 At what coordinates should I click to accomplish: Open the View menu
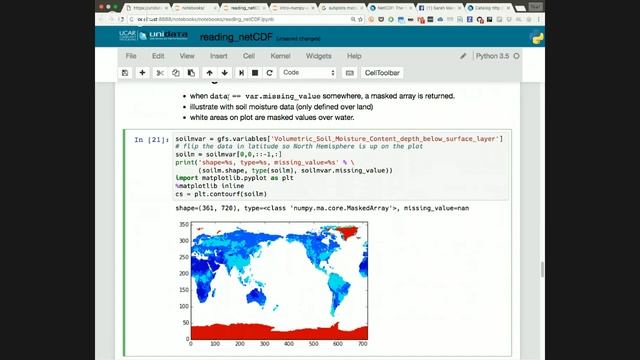click(x=187, y=56)
